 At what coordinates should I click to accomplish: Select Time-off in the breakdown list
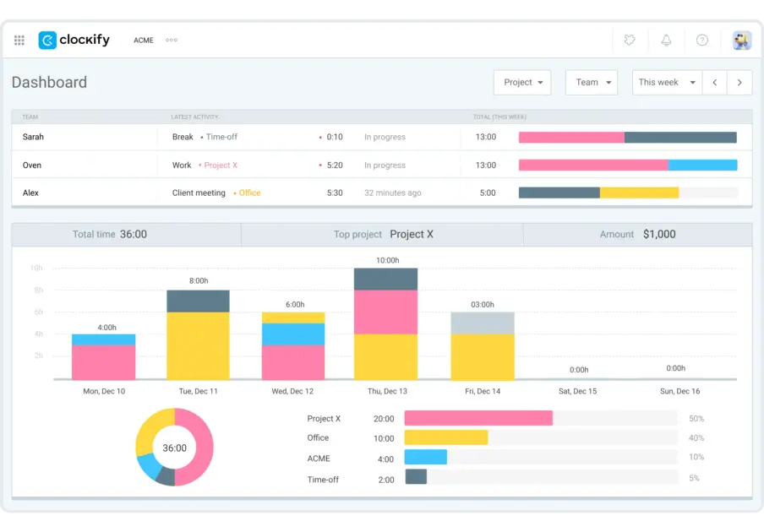[323, 480]
